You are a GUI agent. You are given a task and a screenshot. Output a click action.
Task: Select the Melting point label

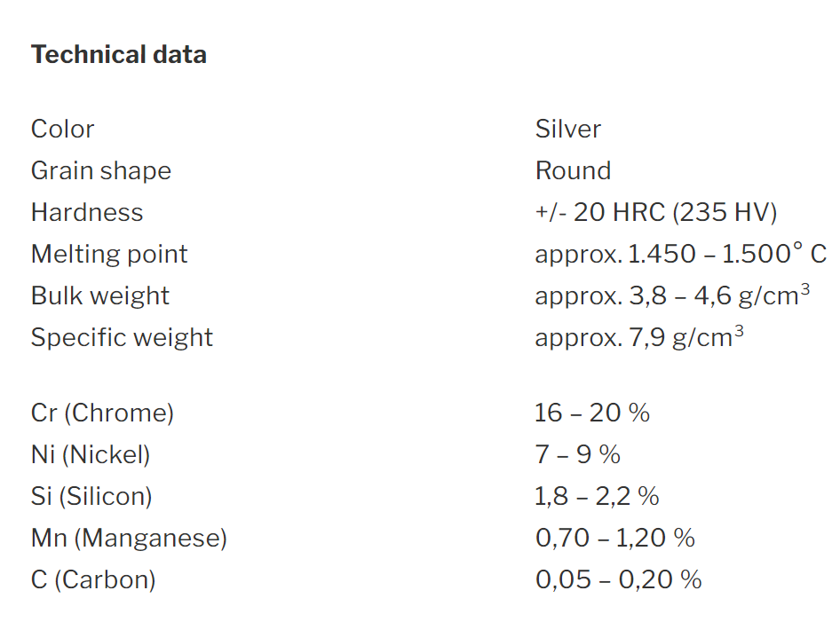[109, 255]
